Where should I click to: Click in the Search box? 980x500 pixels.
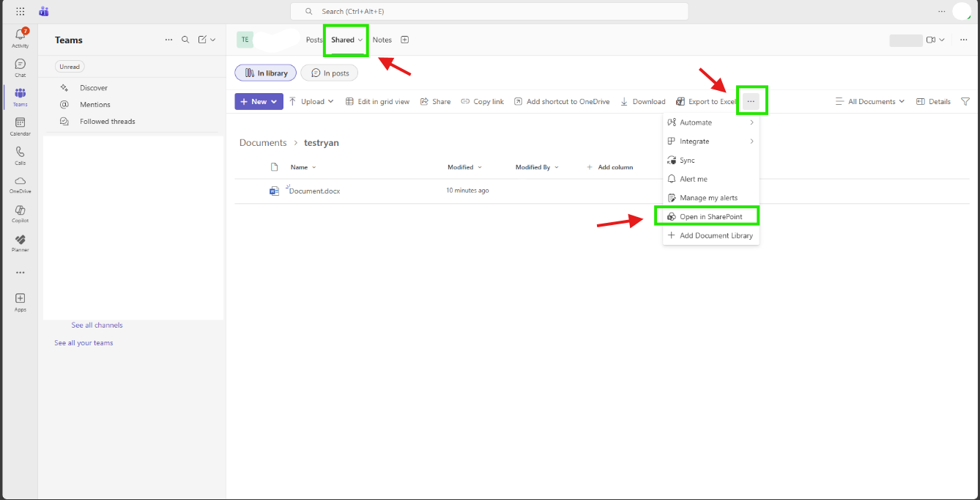[489, 11]
